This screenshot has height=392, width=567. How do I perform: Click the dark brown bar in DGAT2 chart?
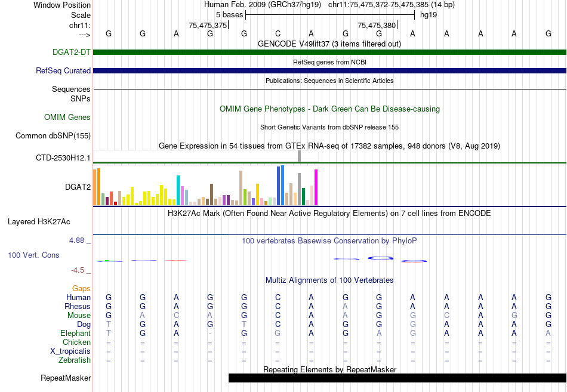(x=211, y=195)
